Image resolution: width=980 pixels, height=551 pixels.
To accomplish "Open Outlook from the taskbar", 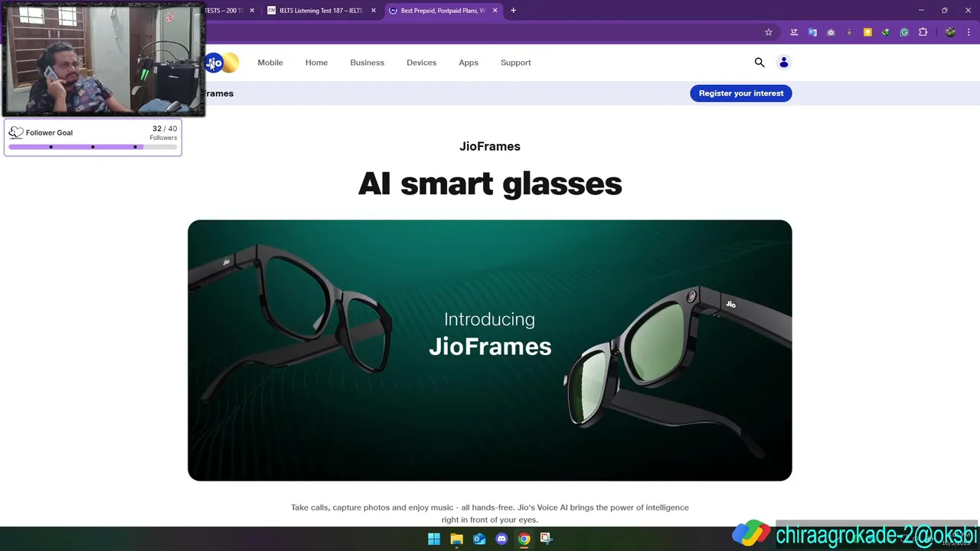I will point(479,539).
